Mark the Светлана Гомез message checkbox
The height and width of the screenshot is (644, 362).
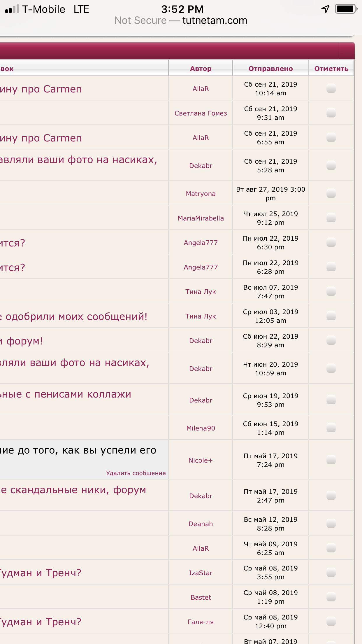coord(331,113)
